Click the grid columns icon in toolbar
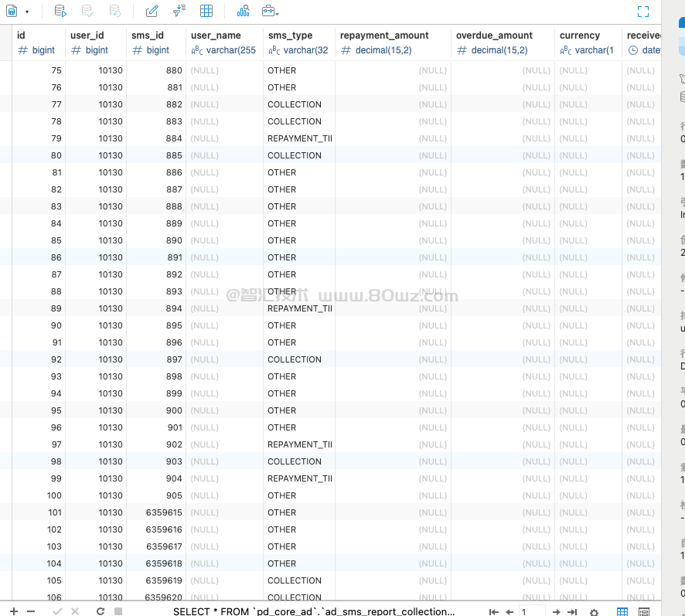685x616 pixels. [206, 12]
